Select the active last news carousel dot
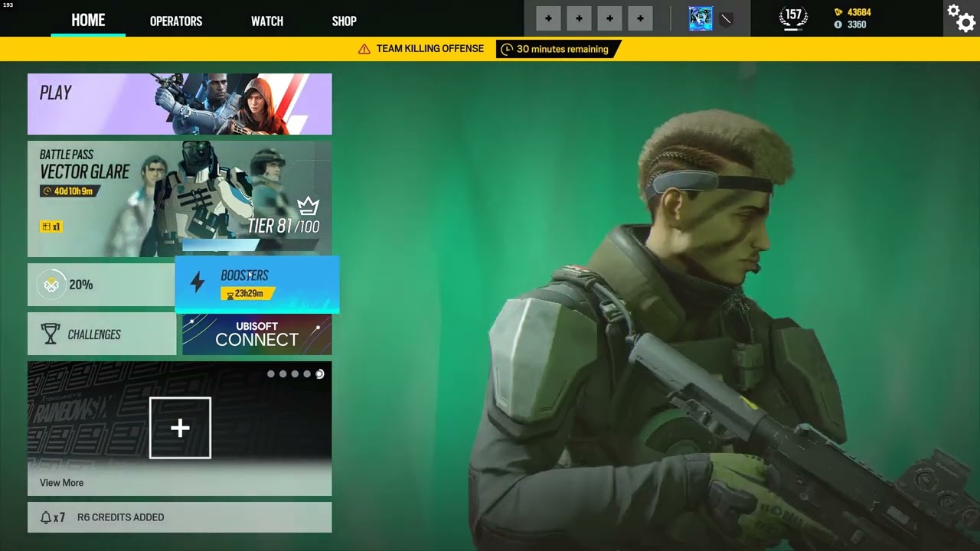 [320, 374]
